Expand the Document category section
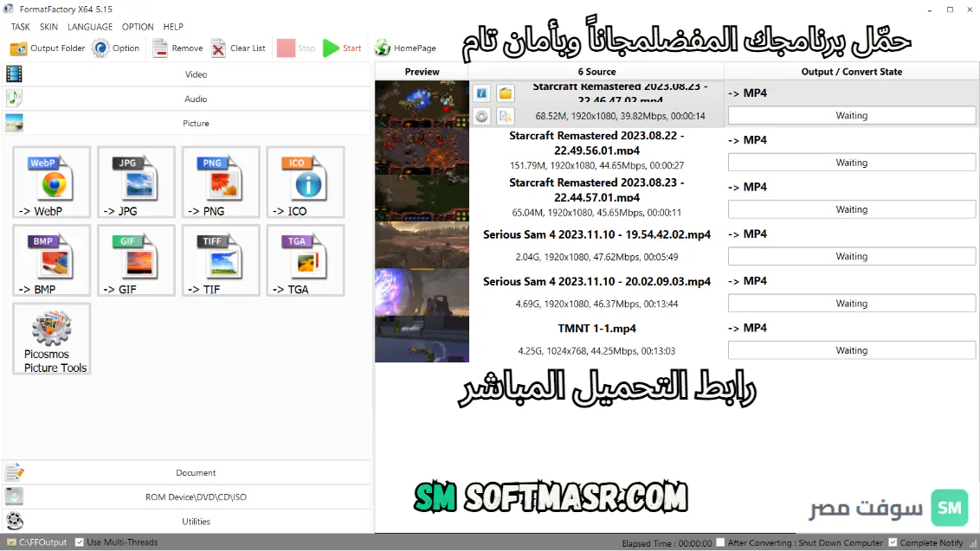 [x=187, y=472]
